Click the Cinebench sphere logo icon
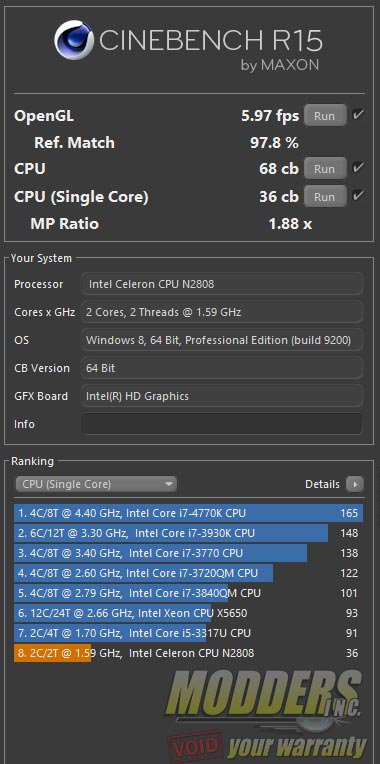 74,40
